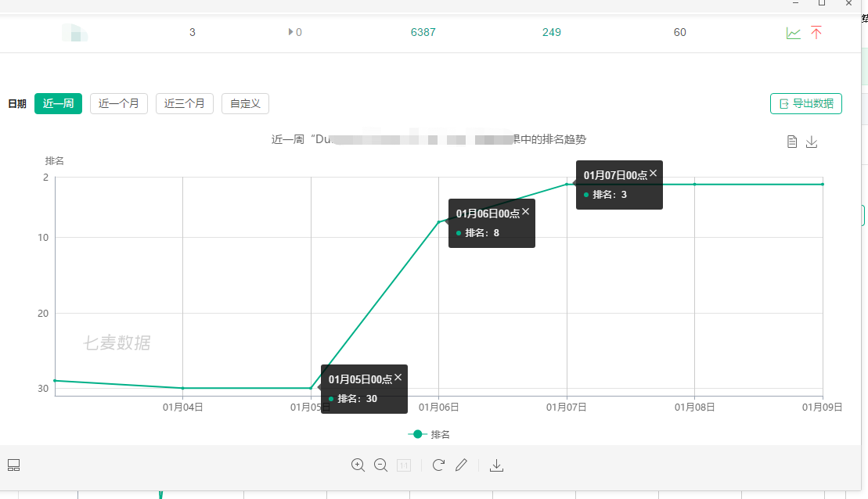The image size is (868, 499).
Task: Click the 导出数据 export button
Action: [806, 103]
